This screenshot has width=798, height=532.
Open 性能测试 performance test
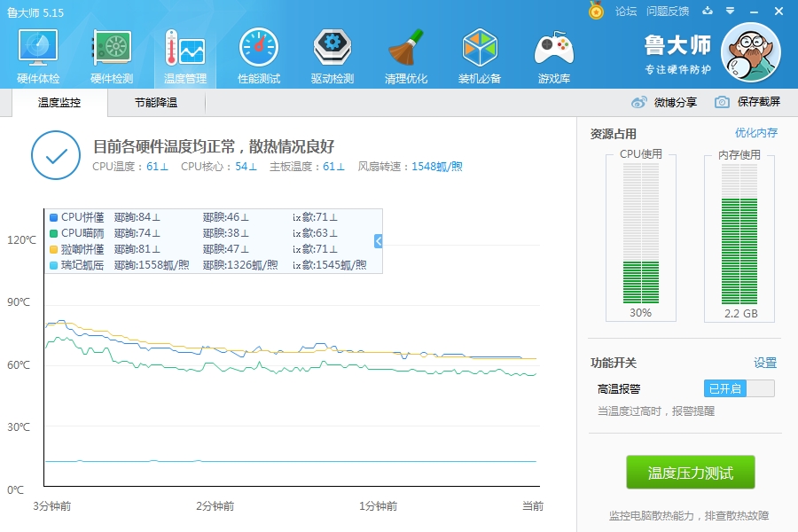point(259,57)
